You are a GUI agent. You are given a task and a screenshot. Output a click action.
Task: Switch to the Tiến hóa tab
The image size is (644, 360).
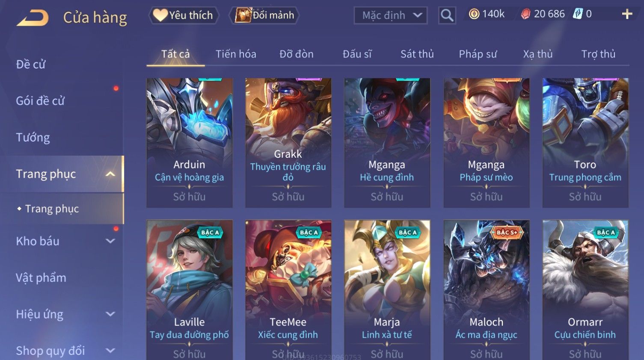[236, 54]
